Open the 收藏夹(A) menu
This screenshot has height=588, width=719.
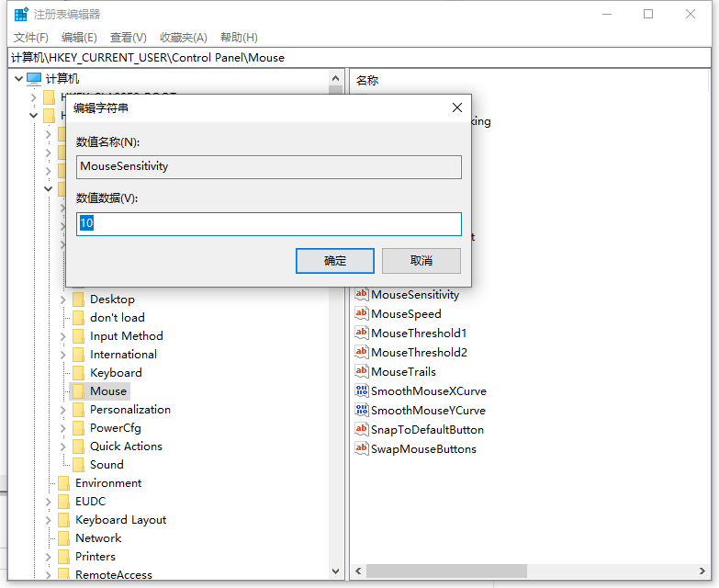pyautogui.click(x=183, y=38)
